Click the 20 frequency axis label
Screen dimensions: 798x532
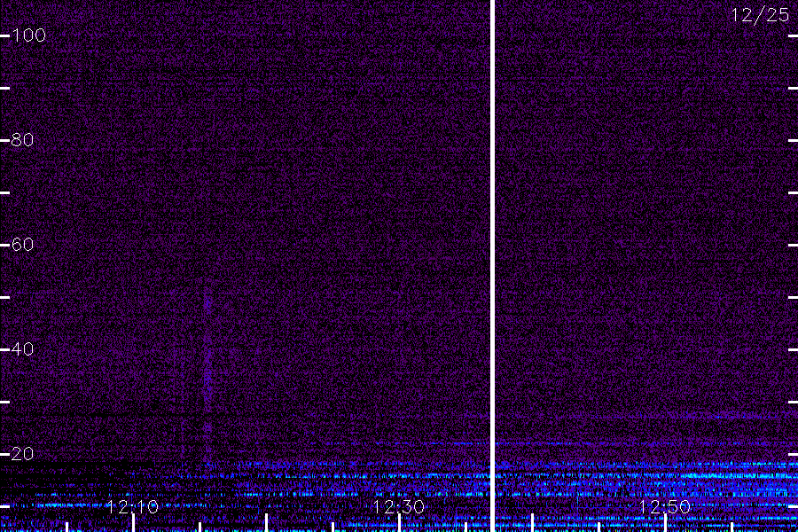tap(22, 454)
